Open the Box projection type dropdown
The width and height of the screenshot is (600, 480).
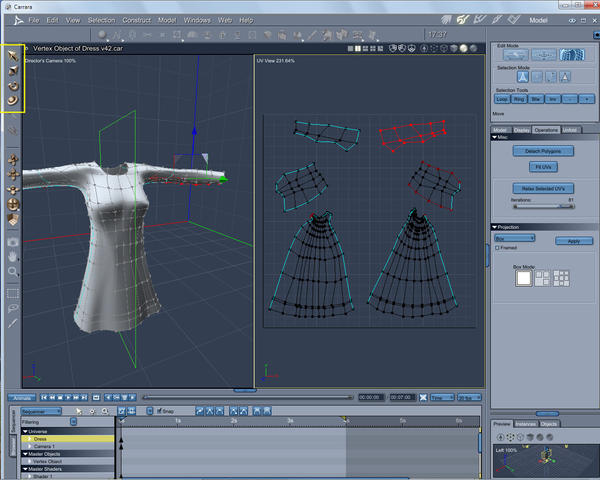[515, 238]
